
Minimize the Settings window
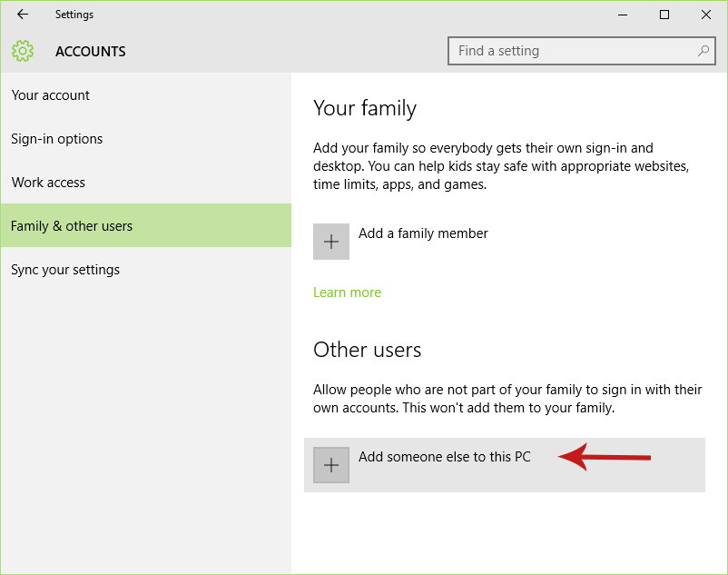tap(623, 15)
